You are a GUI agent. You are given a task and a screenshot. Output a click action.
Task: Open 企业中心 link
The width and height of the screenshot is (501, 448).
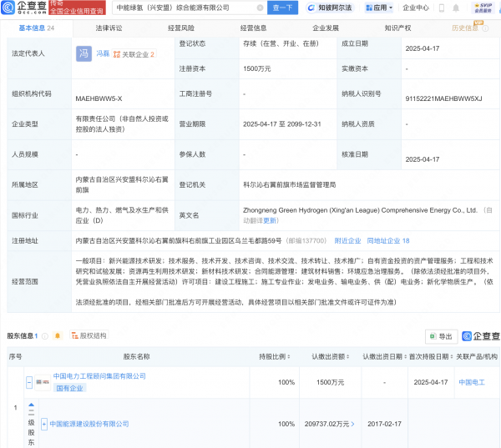(415, 8)
